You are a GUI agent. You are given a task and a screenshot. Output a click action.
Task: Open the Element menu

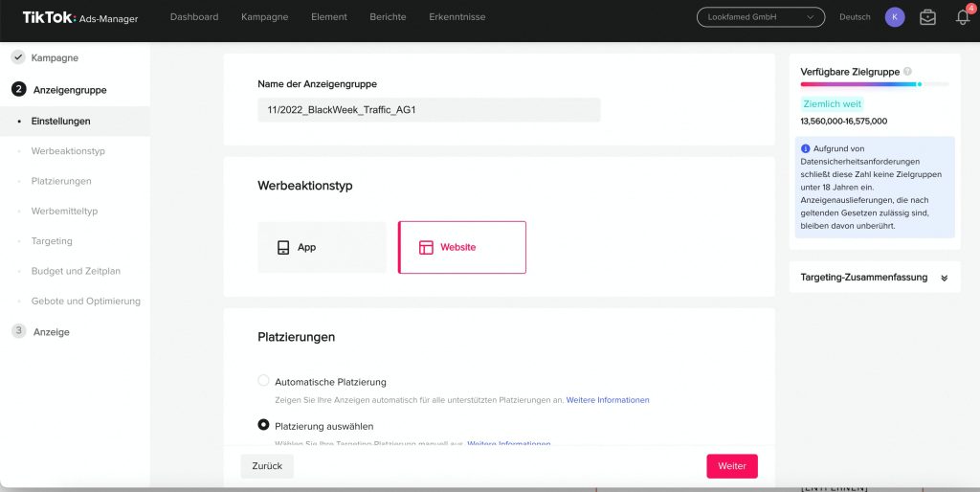click(329, 17)
